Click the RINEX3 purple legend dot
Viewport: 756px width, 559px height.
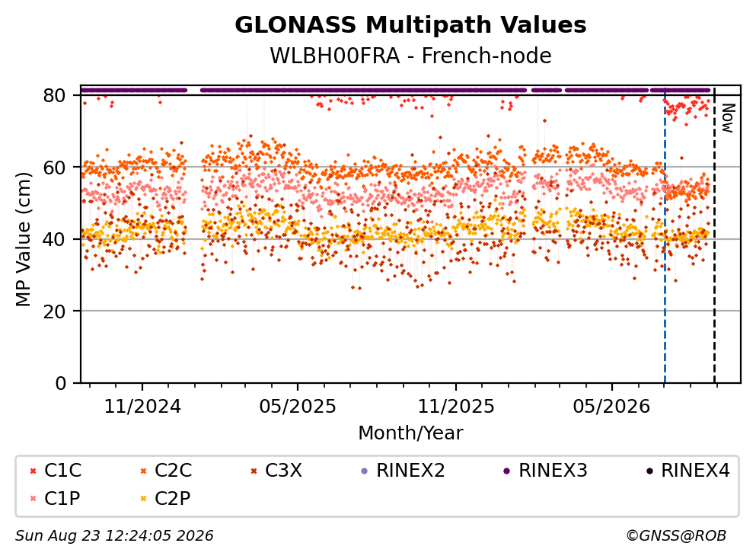coord(507,471)
